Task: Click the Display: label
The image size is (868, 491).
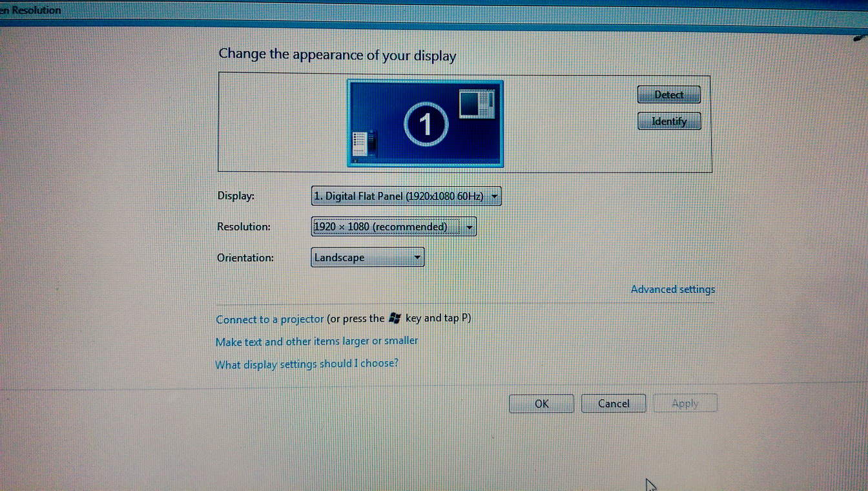Action: (x=236, y=196)
